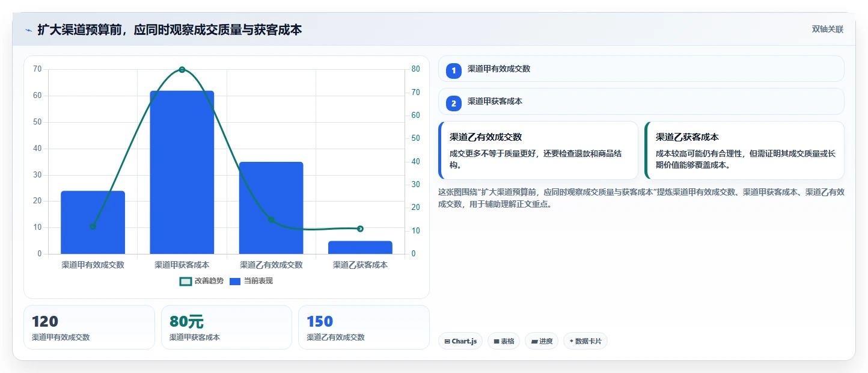Toggle the 当前表现 legend swatch

[x=235, y=281]
